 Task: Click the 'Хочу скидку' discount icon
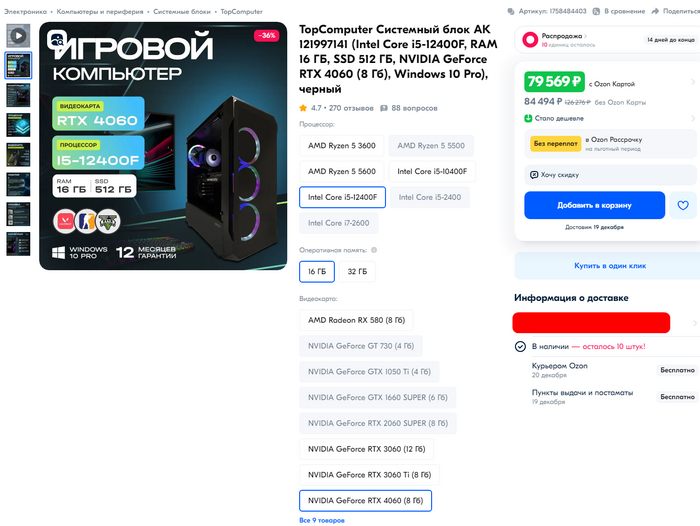(x=535, y=174)
